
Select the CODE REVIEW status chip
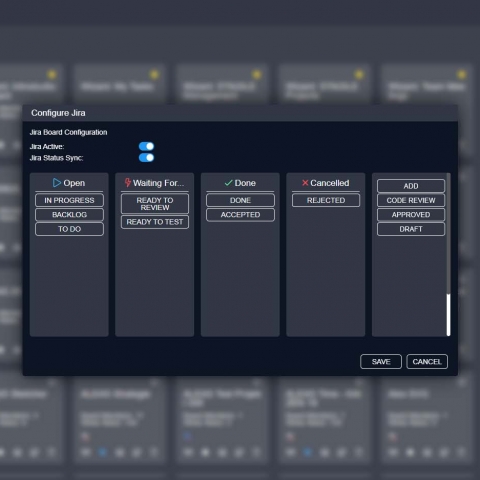tap(411, 200)
